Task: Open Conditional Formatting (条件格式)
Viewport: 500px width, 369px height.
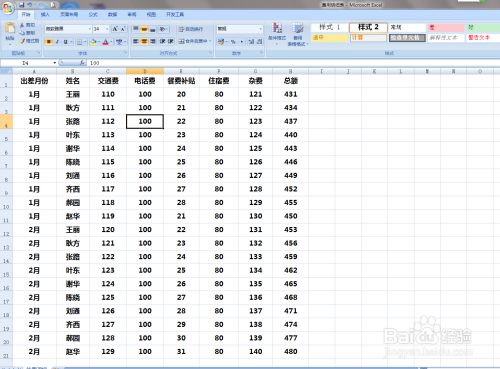Action: 277,33
